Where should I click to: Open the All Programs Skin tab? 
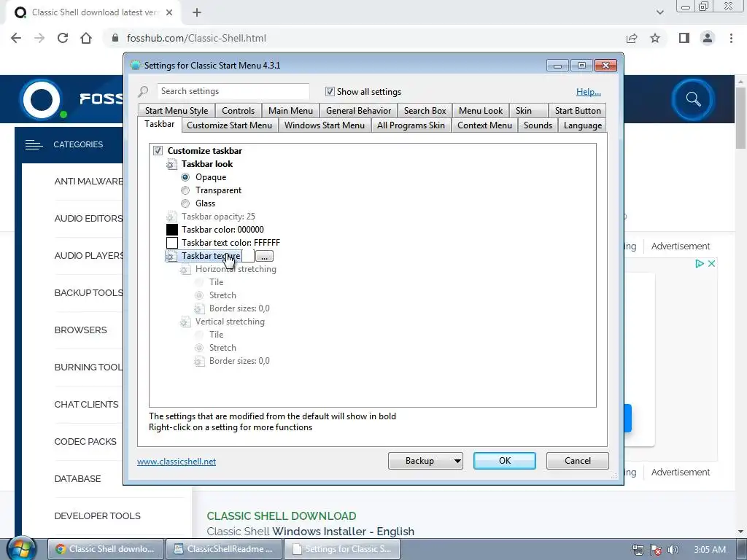pos(411,125)
